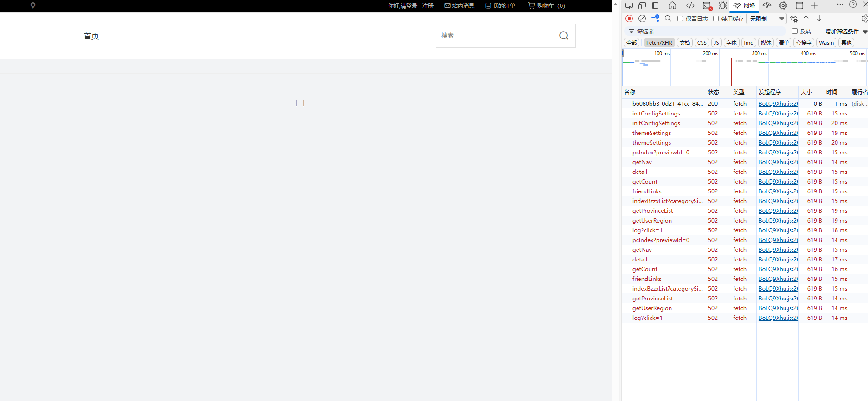The width and height of the screenshot is (868, 401).
Task: Open the 无限制 throttling dropdown
Action: click(x=766, y=19)
